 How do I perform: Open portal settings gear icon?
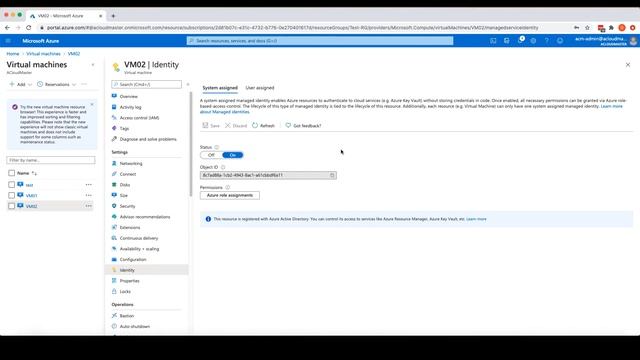[x=533, y=41]
